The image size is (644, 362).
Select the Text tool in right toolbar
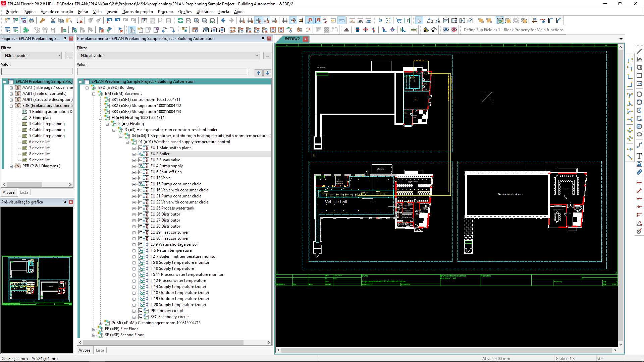pos(639,156)
